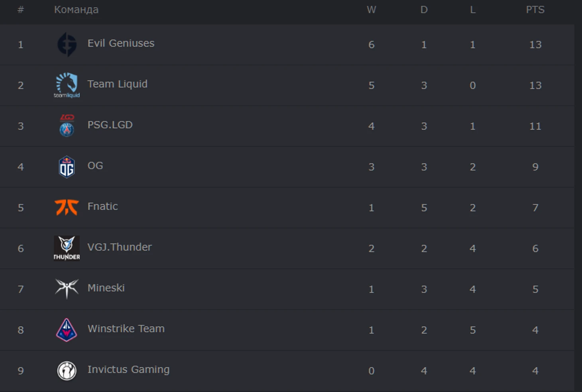The image size is (582, 392).
Task: Click the Team Liquid horse logo
Action: (67, 85)
